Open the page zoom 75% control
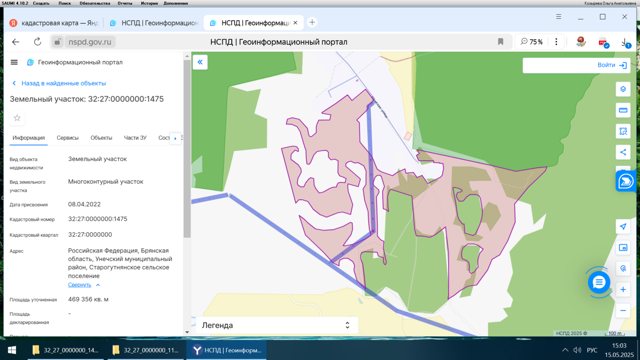The image size is (640, 360). [x=531, y=42]
